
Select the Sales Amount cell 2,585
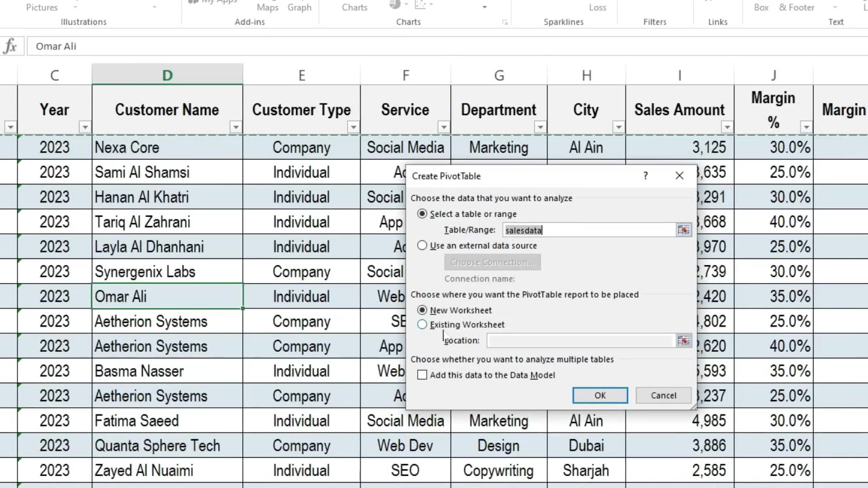tap(680, 471)
